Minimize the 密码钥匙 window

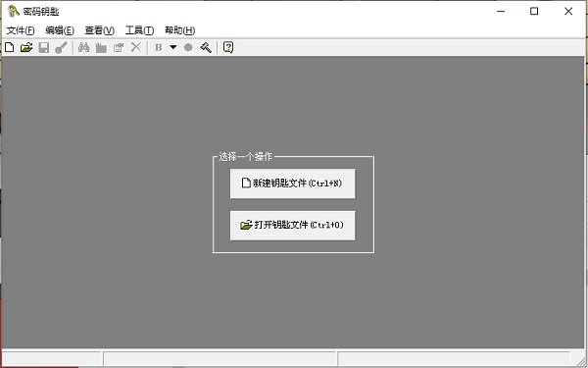pos(501,11)
